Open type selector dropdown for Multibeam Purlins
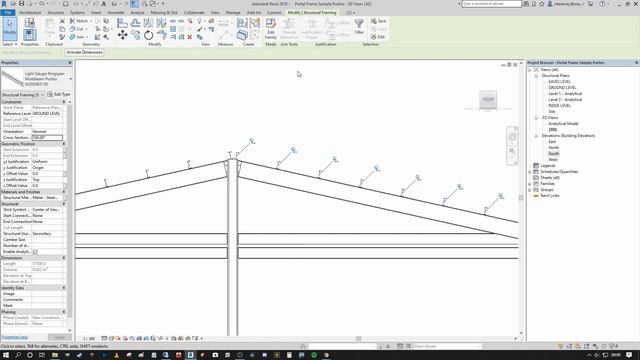Screen dimensions: 640x360 70,79
